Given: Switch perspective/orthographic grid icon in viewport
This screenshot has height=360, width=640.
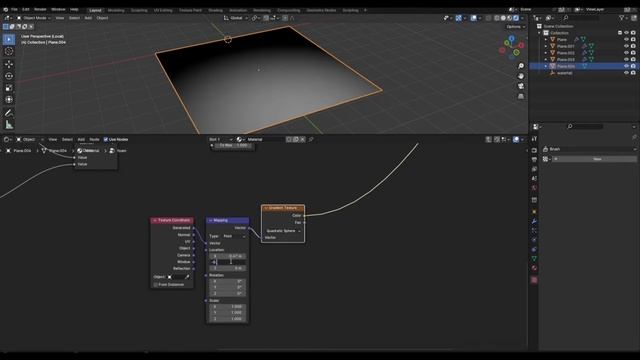Looking at the screenshot, I should [521, 96].
